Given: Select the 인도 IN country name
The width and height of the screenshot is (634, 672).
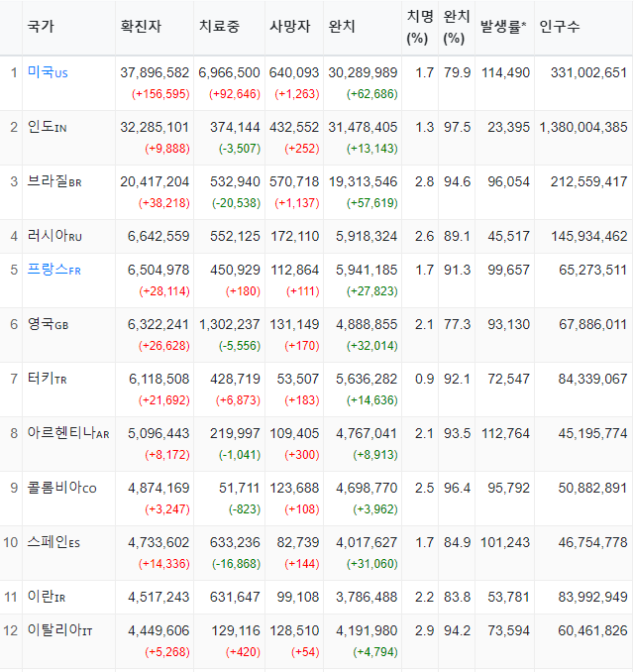Looking at the screenshot, I should point(48,127).
